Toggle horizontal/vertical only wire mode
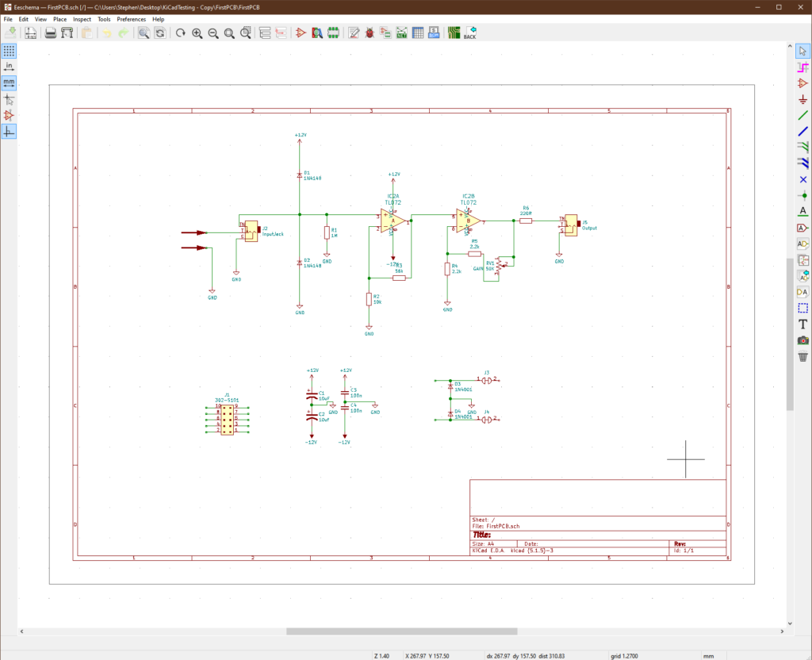The image size is (812, 660). [x=9, y=132]
